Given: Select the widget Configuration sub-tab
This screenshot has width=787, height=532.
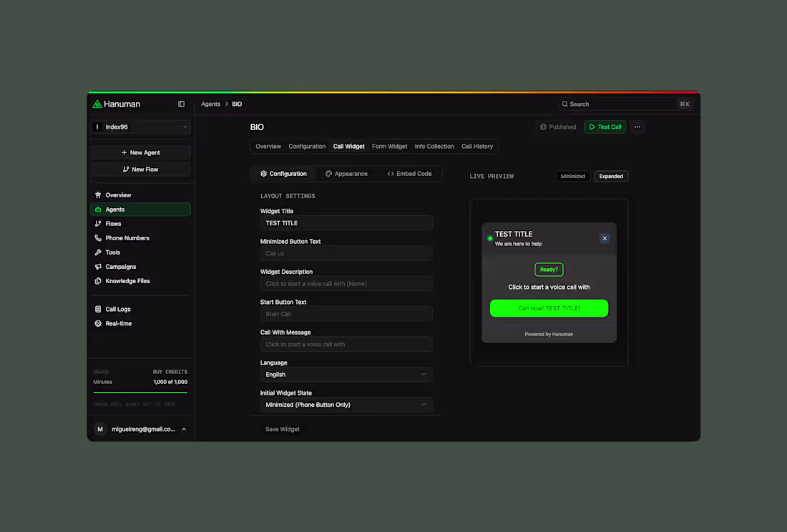Looking at the screenshot, I should pyautogui.click(x=283, y=174).
